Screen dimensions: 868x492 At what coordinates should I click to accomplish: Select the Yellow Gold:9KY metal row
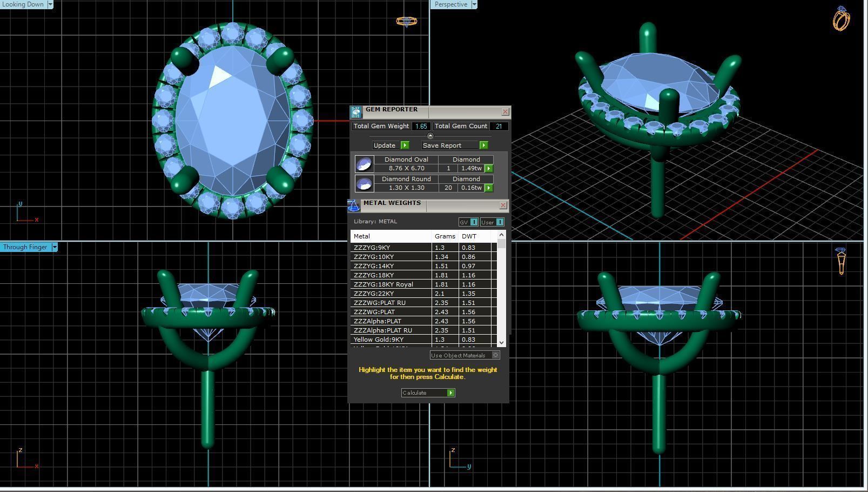pyautogui.click(x=423, y=340)
